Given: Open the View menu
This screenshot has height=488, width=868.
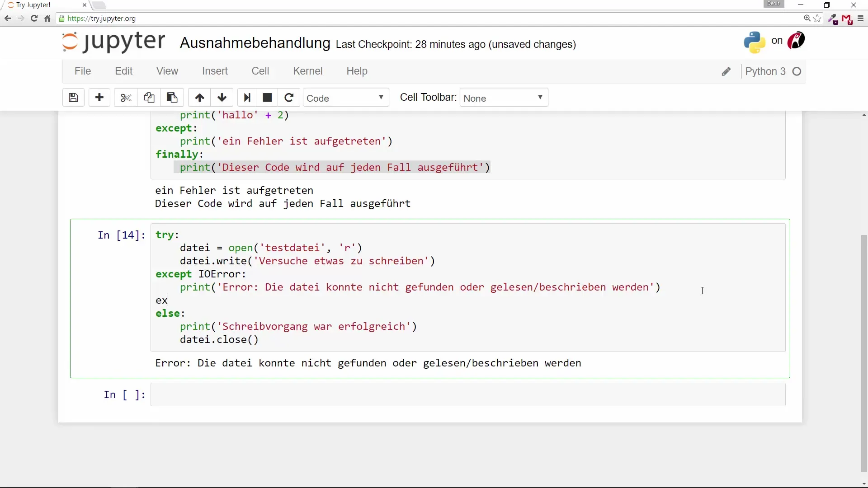Looking at the screenshot, I should (x=167, y=71).
